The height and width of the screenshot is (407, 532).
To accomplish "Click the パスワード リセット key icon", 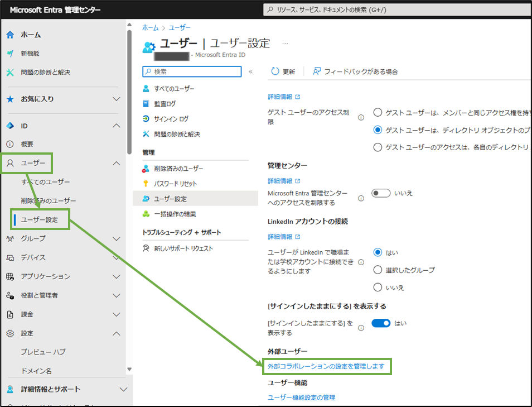I will (x=146, y=184).
